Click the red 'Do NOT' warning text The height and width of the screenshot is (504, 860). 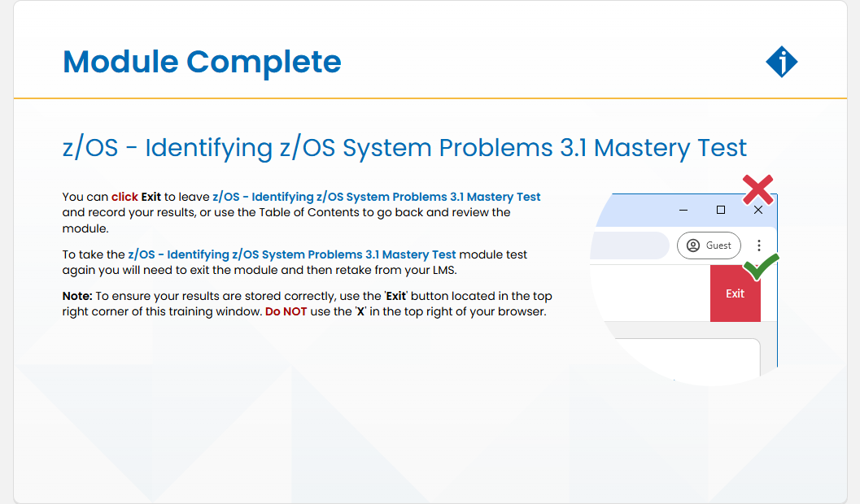point(286,311)
